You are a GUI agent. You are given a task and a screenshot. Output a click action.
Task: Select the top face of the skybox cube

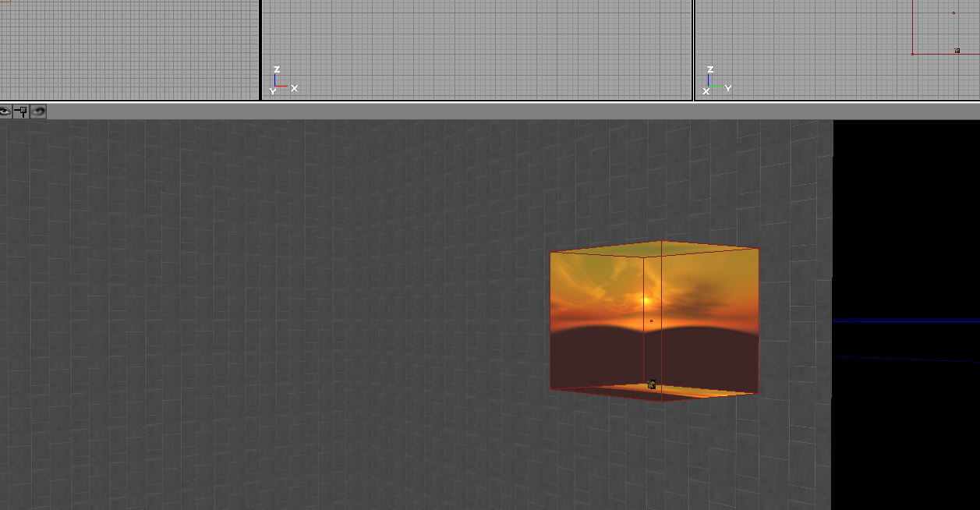tap(655, 249)
